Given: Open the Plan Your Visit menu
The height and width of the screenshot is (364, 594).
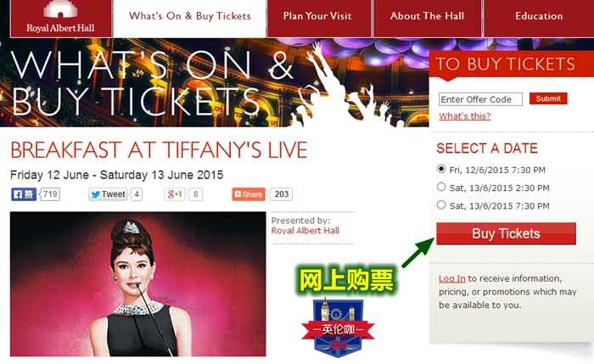Looking at the screenshot, I should [319, 18].
